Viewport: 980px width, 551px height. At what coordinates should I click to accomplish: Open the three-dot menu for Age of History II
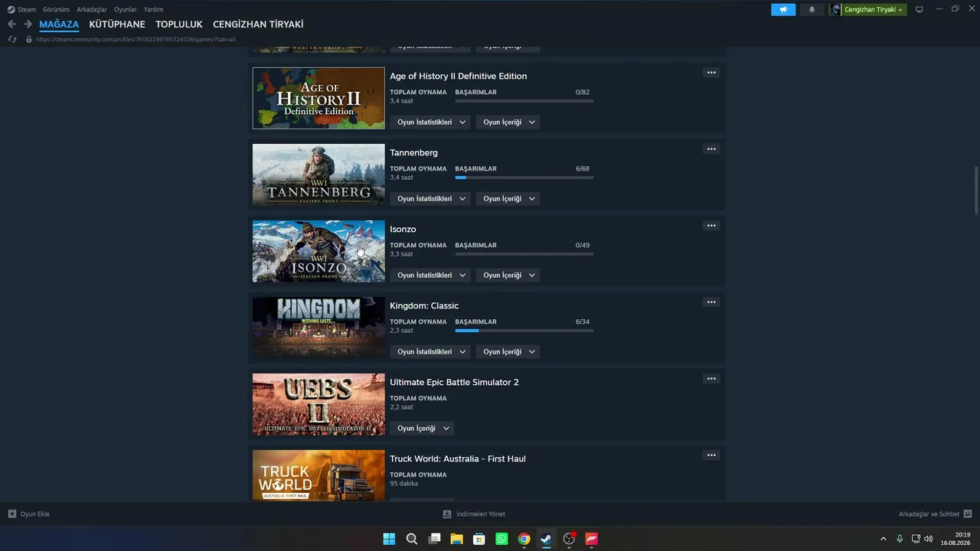(x=711, y=73)
